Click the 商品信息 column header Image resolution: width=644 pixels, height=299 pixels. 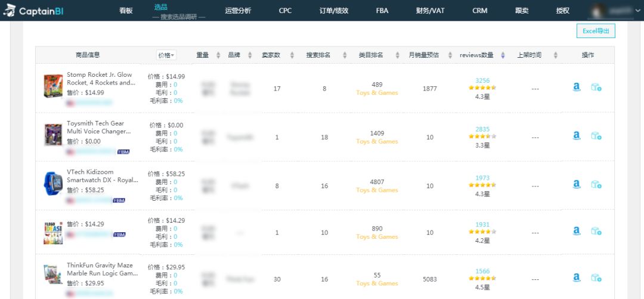coord(88,55)
